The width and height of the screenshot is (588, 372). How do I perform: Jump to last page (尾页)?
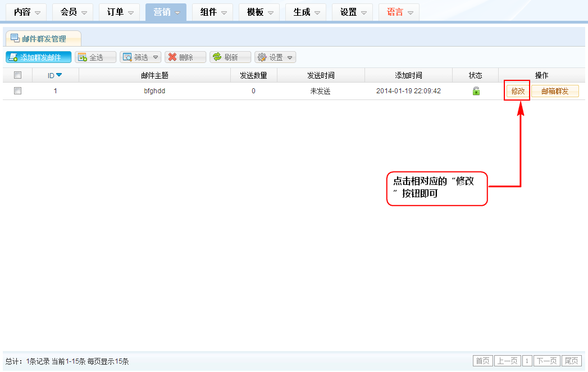pos(572,361)
